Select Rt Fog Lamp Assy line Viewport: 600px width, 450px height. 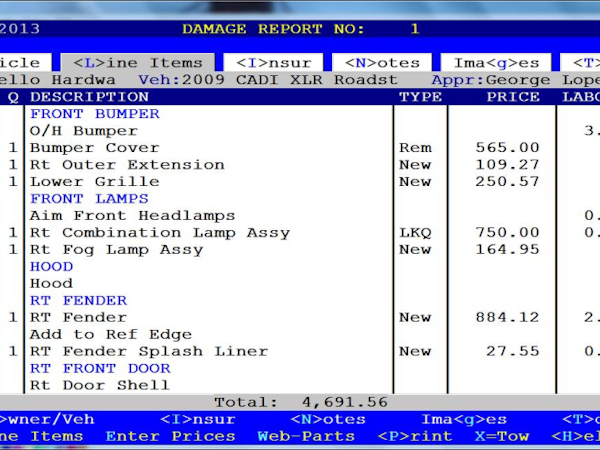pyautogui.click(x=116, y=249)
